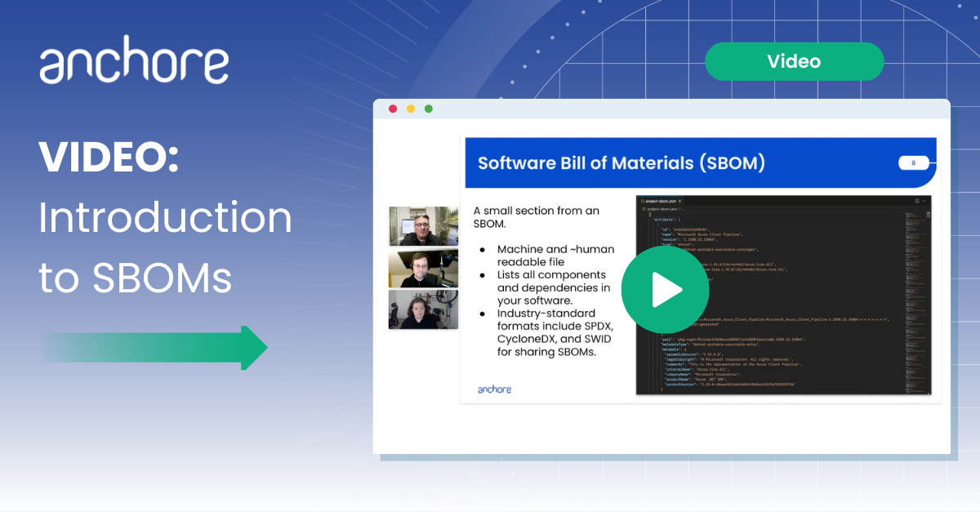Select the bottom presenter webcam thumbnail
This screenshot has height=512, width=980.
423,309
